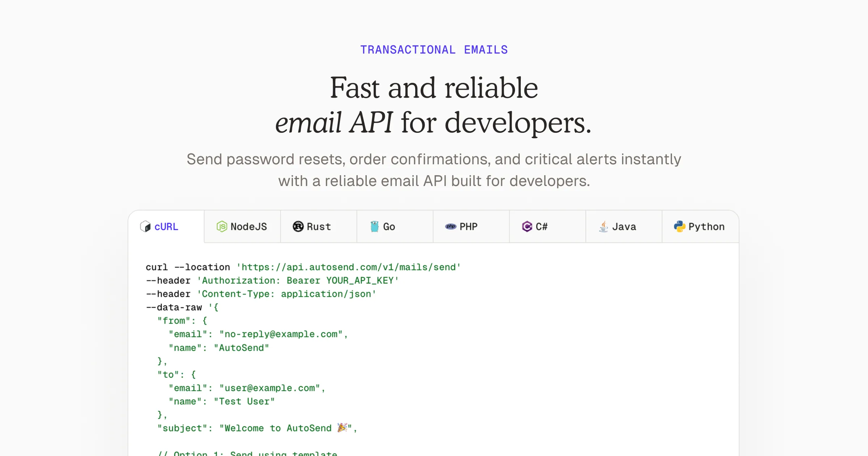Open the Python tab label

coord(706,227)
